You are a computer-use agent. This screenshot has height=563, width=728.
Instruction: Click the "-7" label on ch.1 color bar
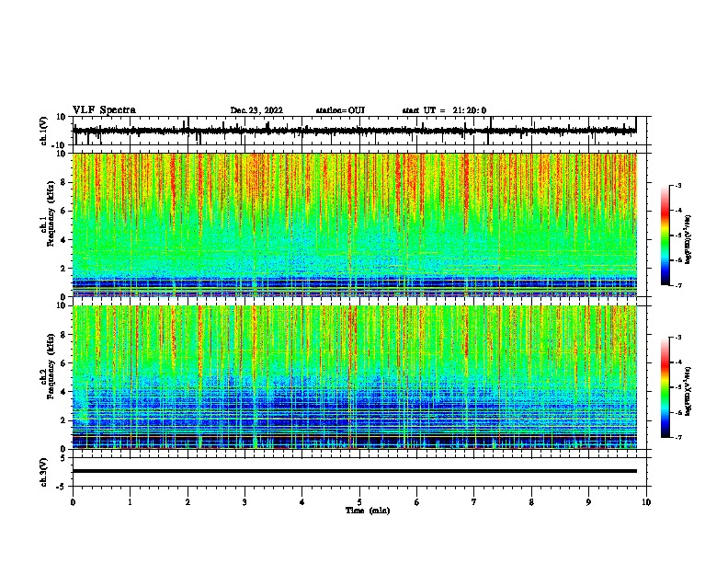coord(678,285)
